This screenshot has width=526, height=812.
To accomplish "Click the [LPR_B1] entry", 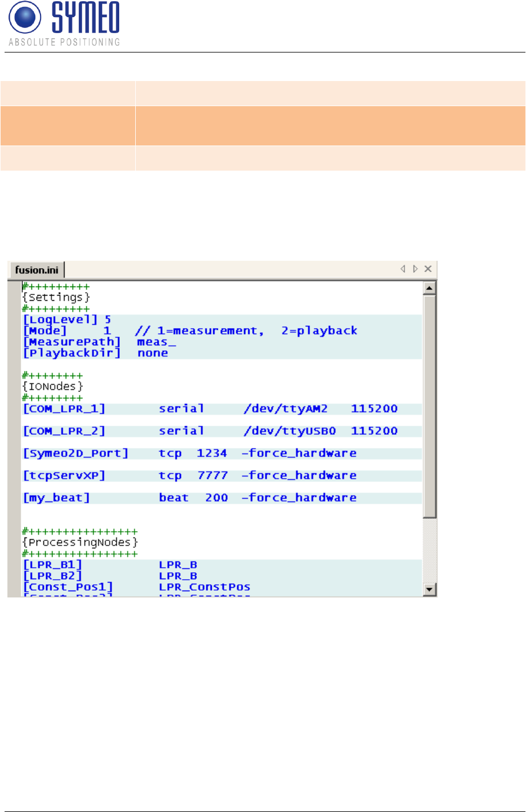I will click(x=52, y=565).
